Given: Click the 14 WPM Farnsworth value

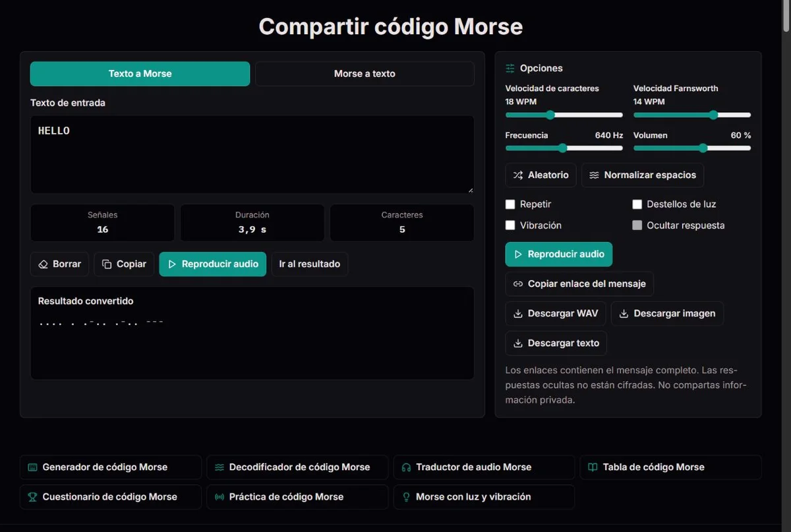Looking at the screenshot, I should click(x=649, y=102).
